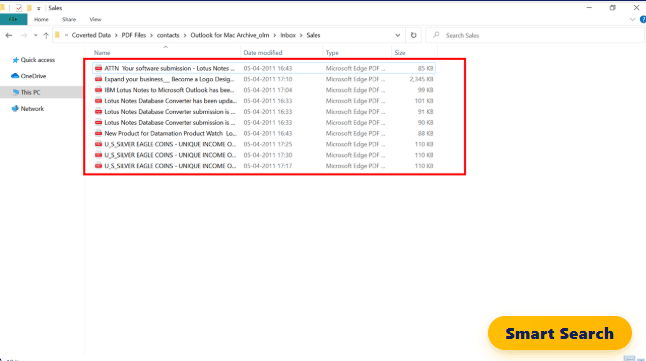Expand the chevron after Inbox breadcrumb
Viewport: 646px width, 361px height.
point(301,35)
